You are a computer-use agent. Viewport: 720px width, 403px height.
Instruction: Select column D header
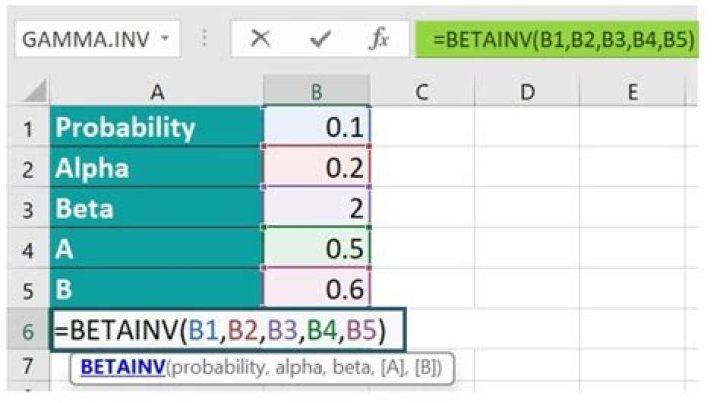[x=527, y=92]
